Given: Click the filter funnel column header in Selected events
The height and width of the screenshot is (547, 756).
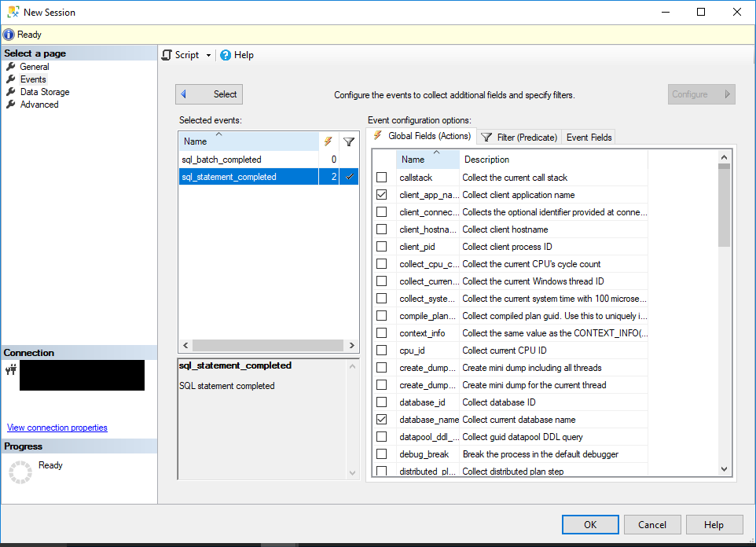Looking at the screenshot, I should click(349, 141).
